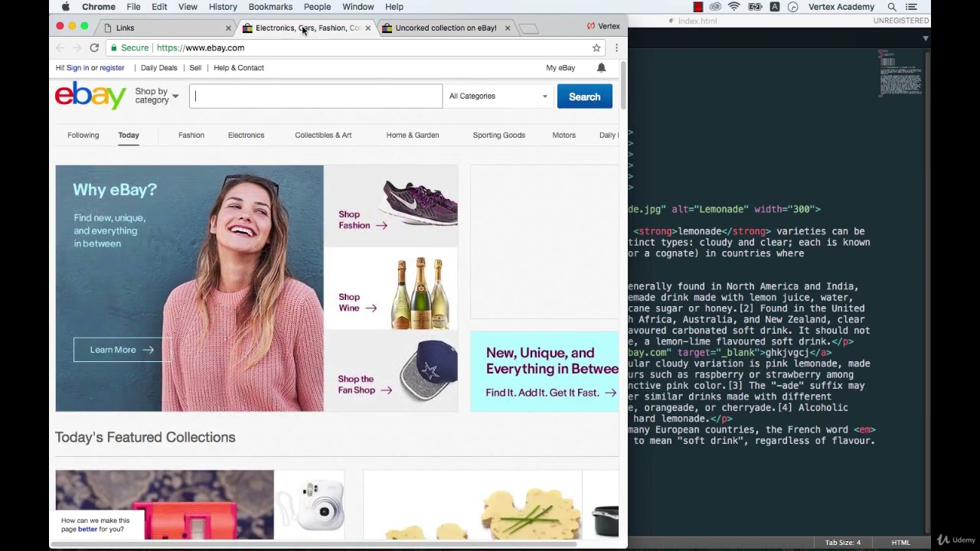Open the File menu
The width and height of the screenshot is (980, 551).
click(133, 7)
